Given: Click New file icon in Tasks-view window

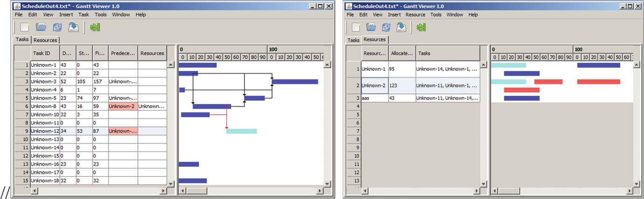Looking at the screenshot, I should coord(25,27).
